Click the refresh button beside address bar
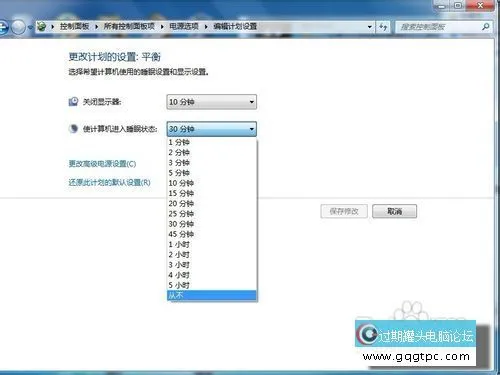Viewport: 500px width, 375px height. (x=383, y=27)
